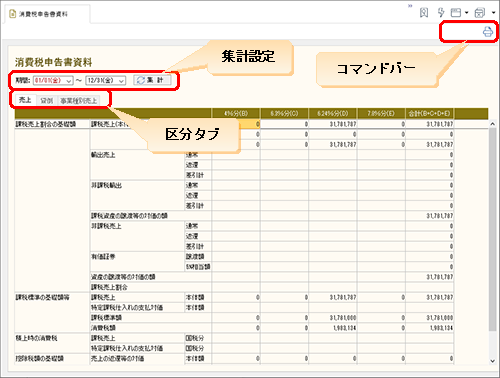Click the 6.24%分(D) column header
The image size is (500, 378).
point(333,113)
